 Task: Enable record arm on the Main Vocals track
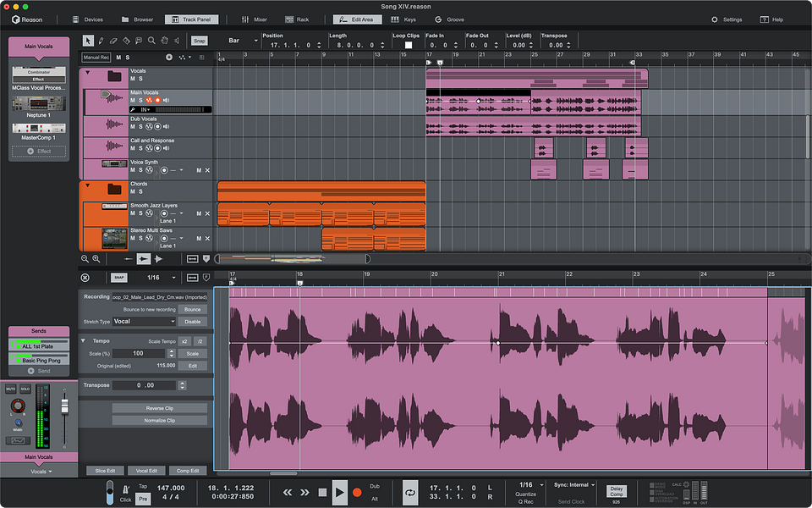coord(157,100)
